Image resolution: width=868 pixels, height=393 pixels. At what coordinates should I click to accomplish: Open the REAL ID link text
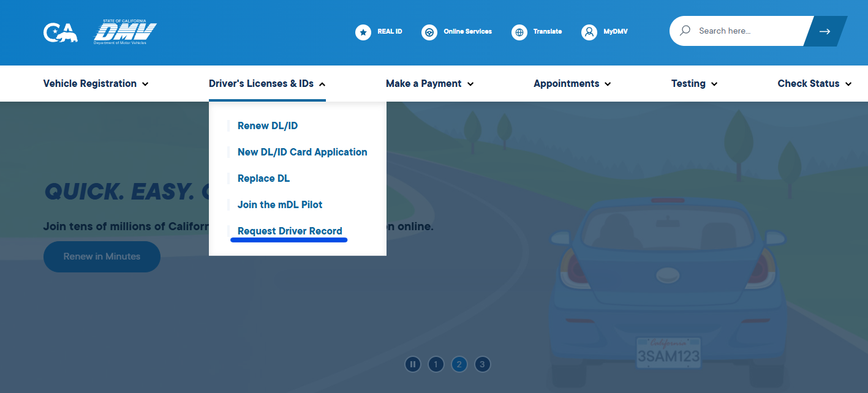[x=390, y=31]
